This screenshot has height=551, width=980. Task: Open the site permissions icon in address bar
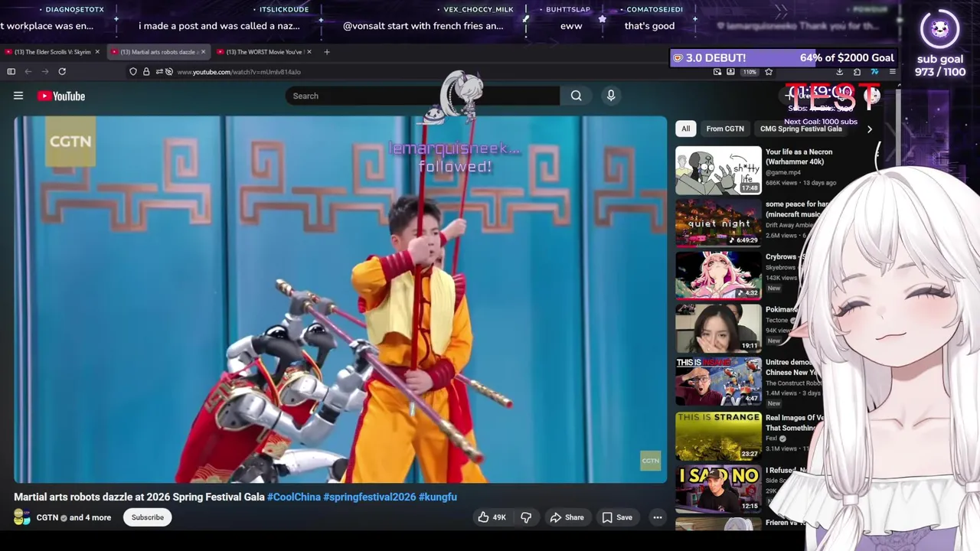point(158,72)
